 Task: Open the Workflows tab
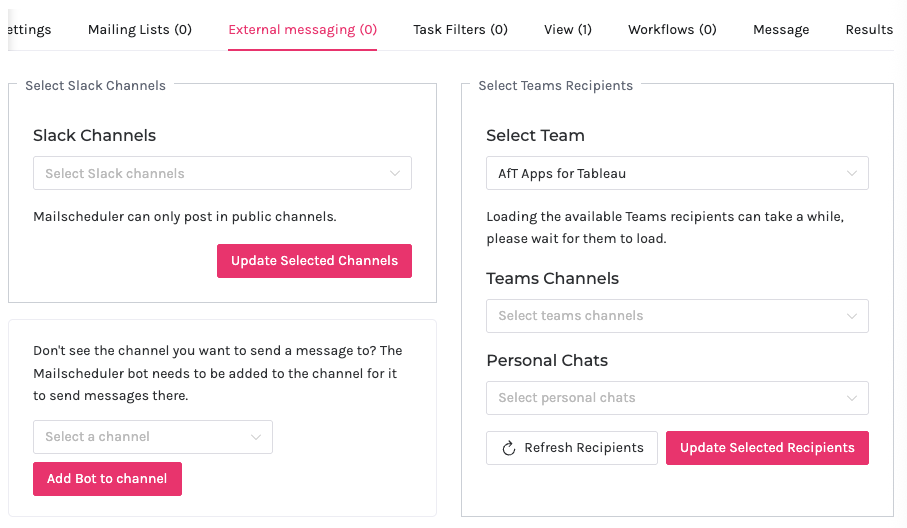coord(672,30)
